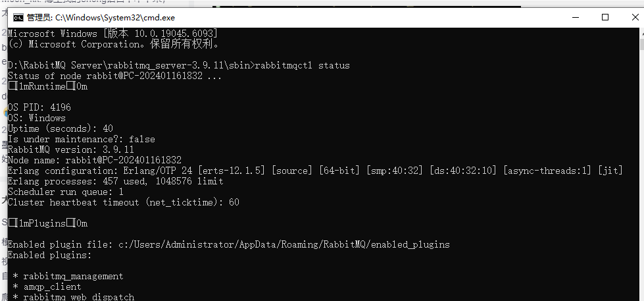644x301 pixels.
Task: Click the 'Cluster heartbeat timeout' line
Action: coord(123,202)
